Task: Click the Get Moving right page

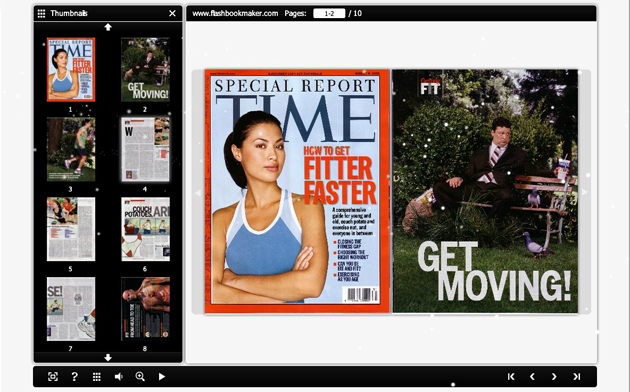Action: pyautogui.click(x=485, y=191)
